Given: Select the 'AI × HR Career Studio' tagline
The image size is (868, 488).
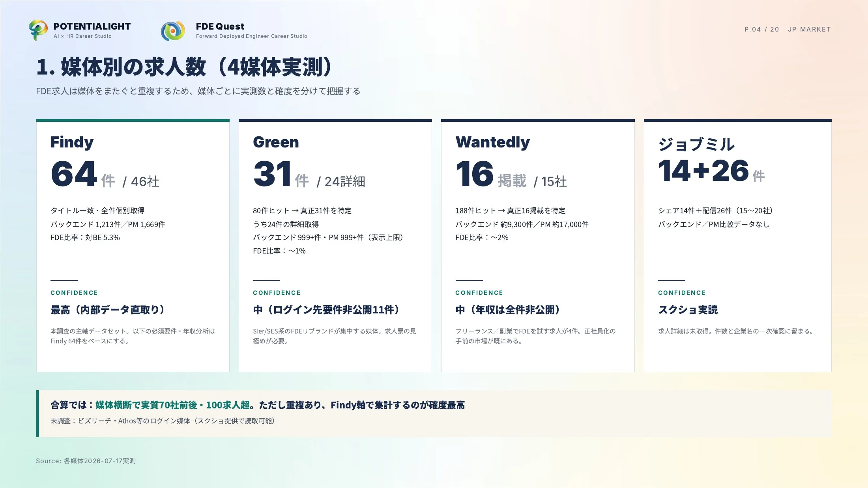Looking at the screenshot, I should click(x=82, y=36).
